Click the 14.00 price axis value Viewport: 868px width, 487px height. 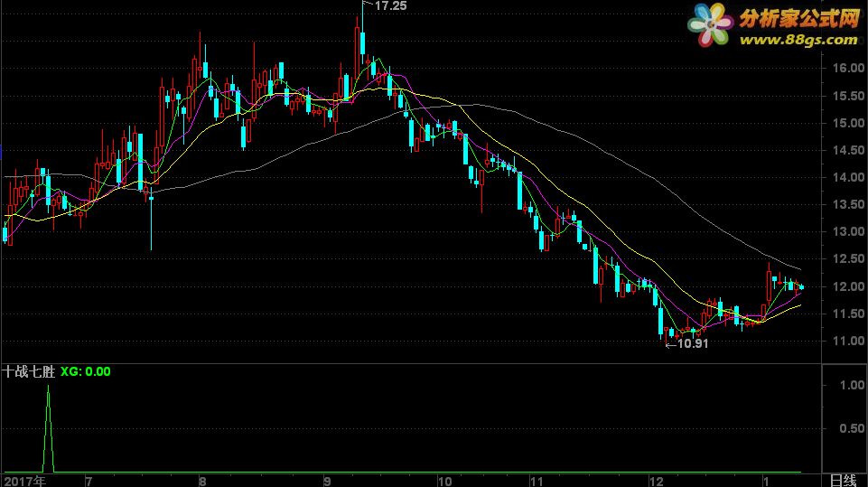point(849,177)
